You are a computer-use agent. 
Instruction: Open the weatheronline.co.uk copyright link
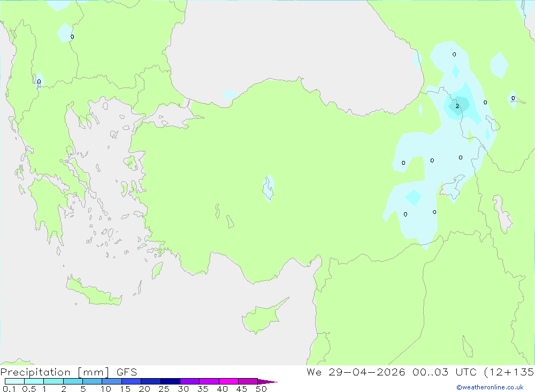(490, 387)
